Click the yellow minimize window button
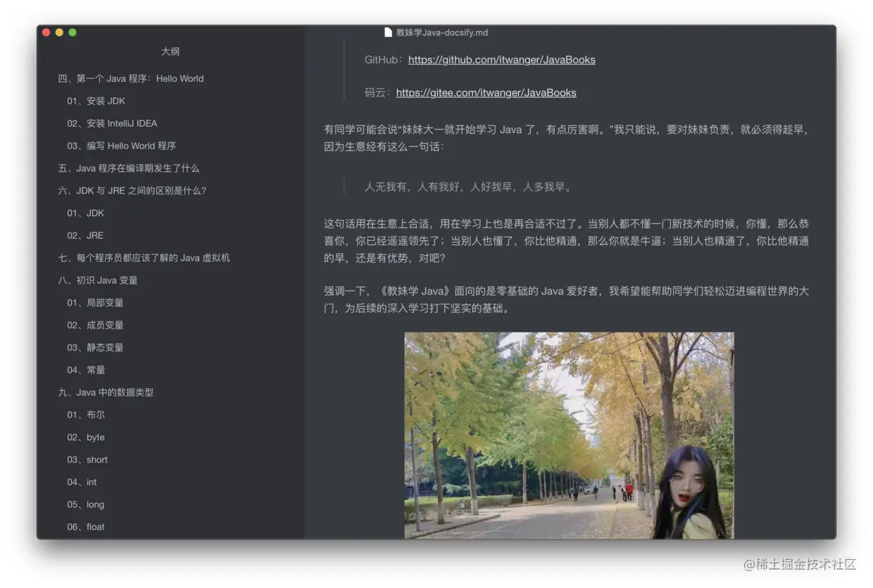This screenshot has width=873, height=588. pos(59,32)
